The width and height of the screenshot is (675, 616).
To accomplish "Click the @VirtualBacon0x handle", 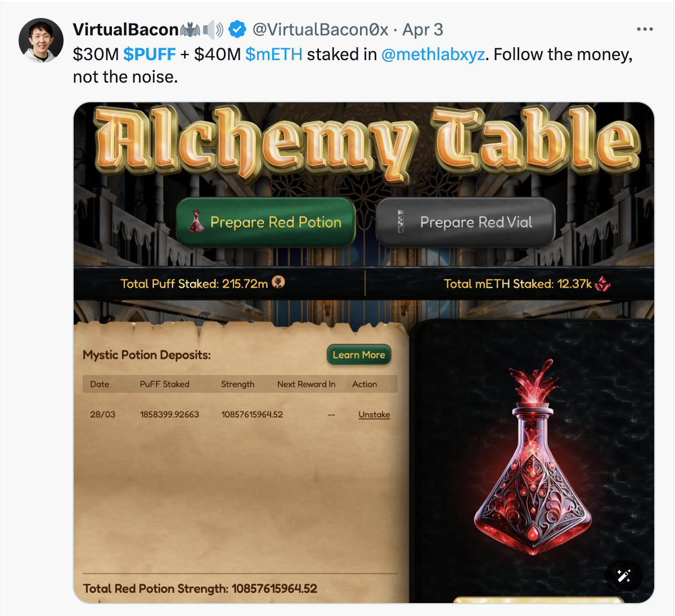I will pos(320,29).
